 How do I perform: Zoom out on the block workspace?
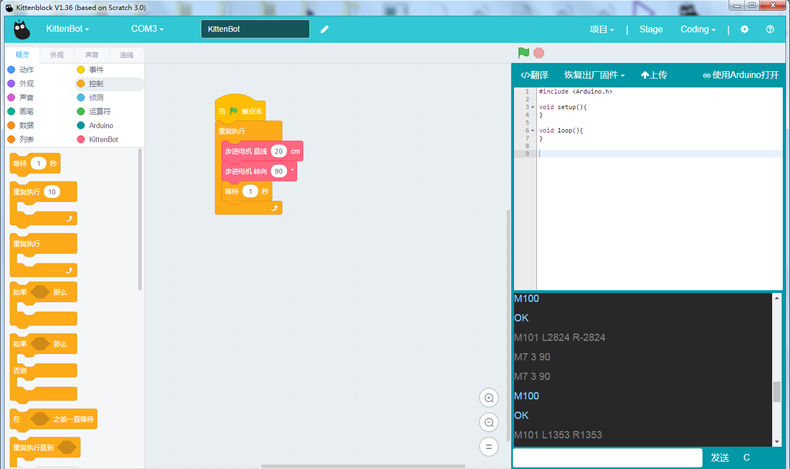pos(489,422)
